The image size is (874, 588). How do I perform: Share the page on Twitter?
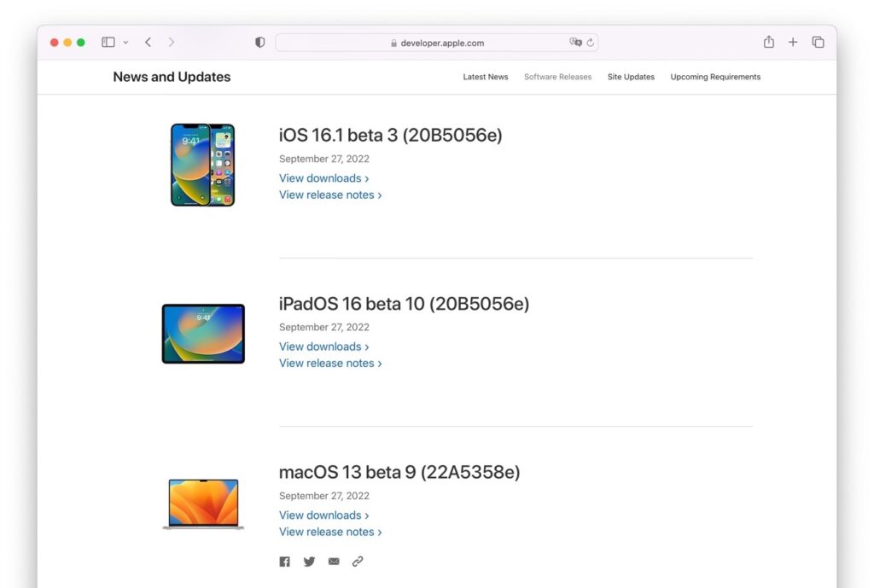[x=309, y=561]
